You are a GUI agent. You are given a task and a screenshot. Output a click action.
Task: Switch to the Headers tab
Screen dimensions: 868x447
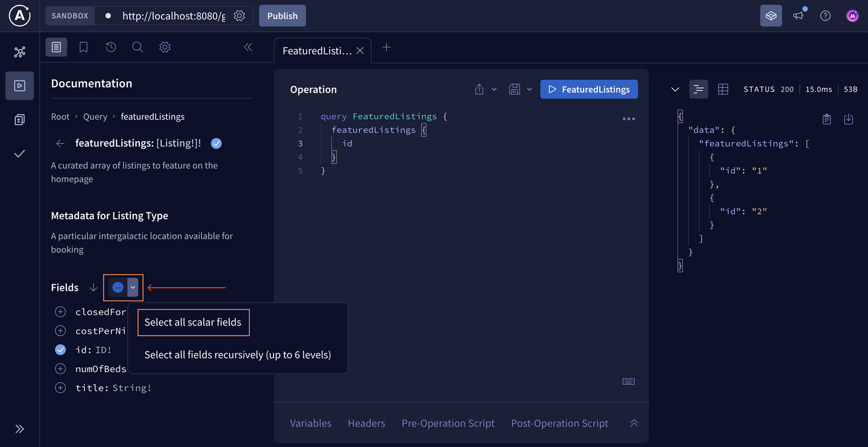pyautogui.click(x=366, y=423)
